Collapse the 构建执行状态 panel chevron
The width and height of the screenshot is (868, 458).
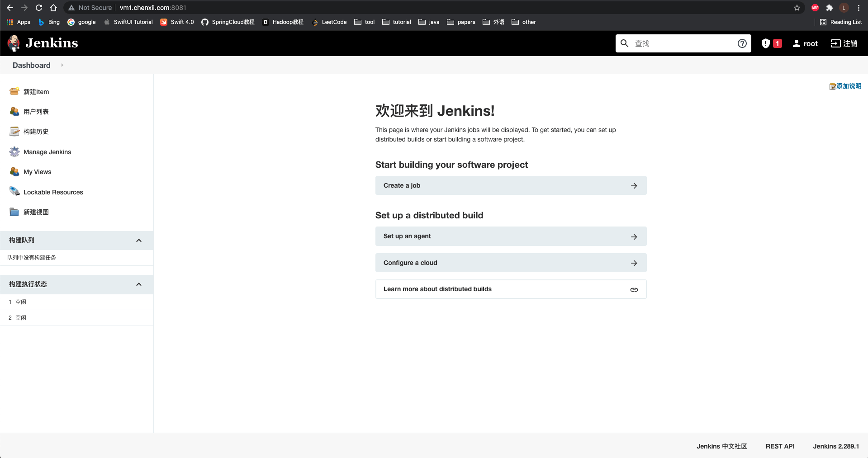[x=139, y=284]
